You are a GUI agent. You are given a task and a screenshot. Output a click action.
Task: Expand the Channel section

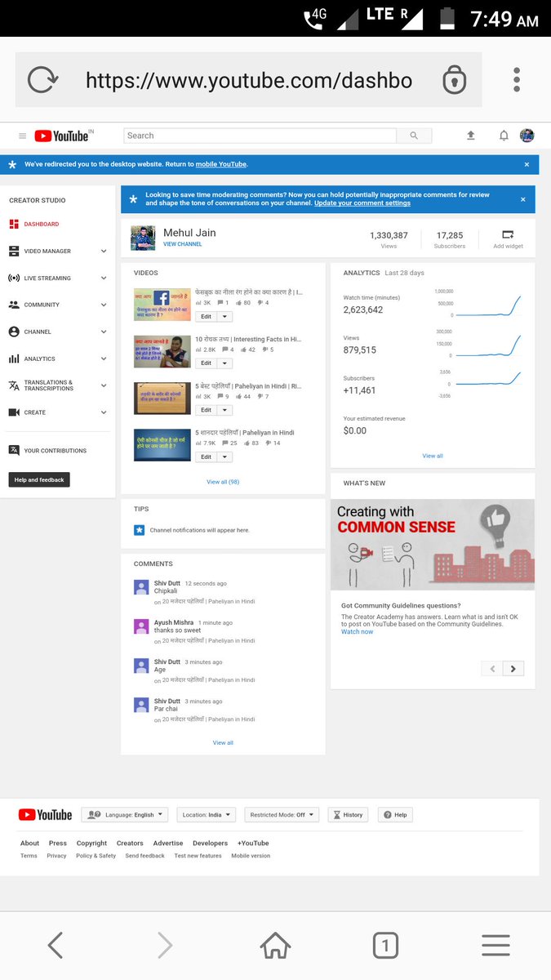[x=57, y=332]
